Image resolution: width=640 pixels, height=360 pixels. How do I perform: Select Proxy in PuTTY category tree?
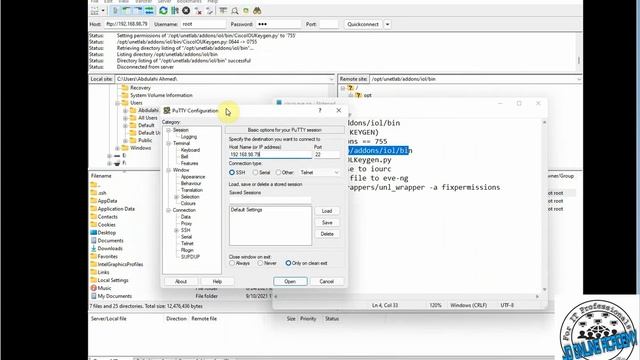pos(186,224)
